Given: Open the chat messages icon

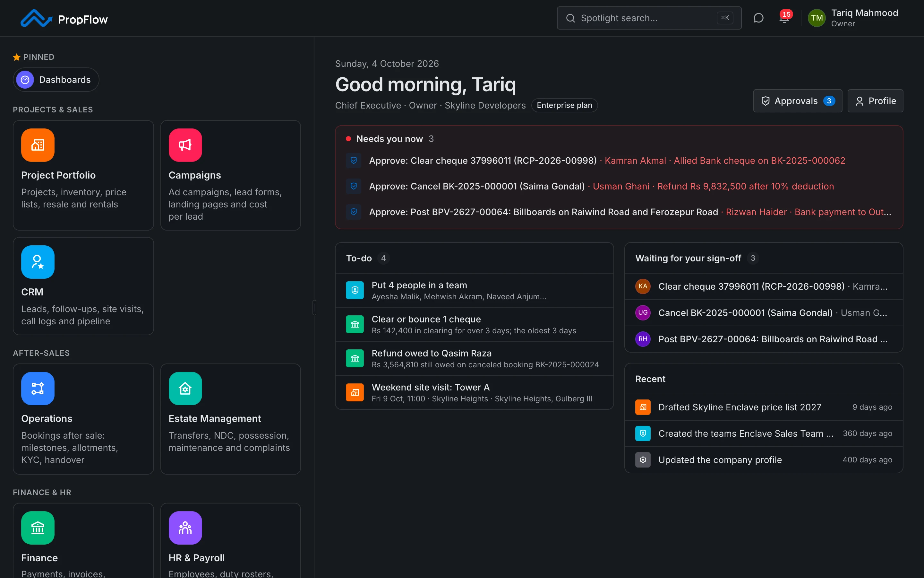Looking at the screenshot, I should click(x=758, y=18).
